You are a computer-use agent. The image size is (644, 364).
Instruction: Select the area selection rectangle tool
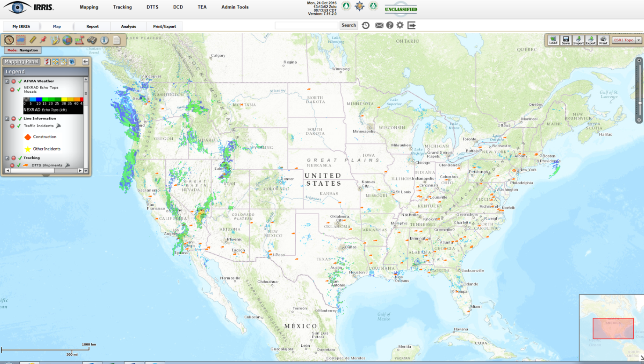[x=21, y=40]
